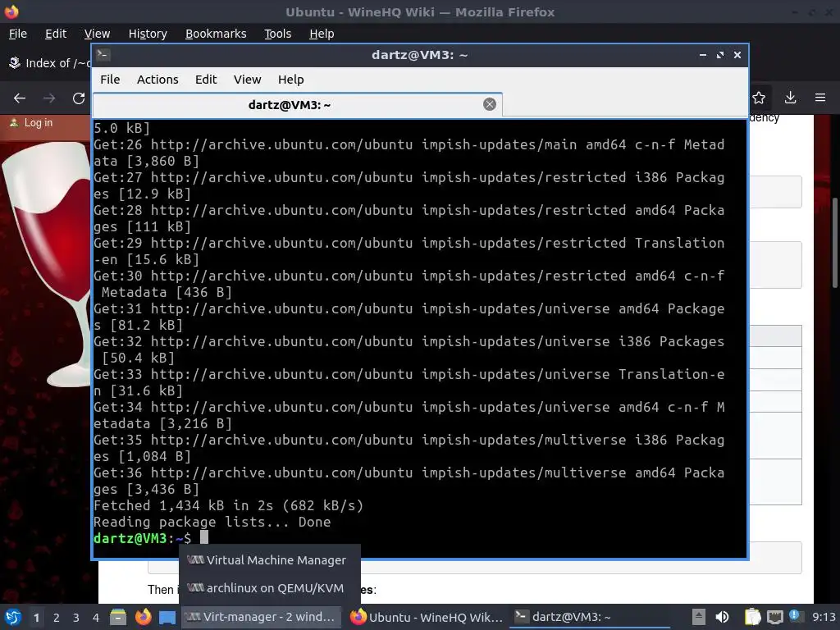Open the volume control tray icon

[722, 617]
